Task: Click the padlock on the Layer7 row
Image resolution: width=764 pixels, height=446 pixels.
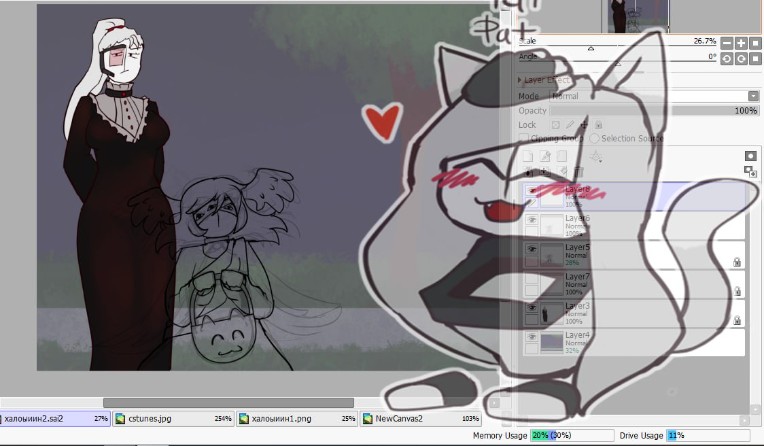Action: [x=737, y=291]
